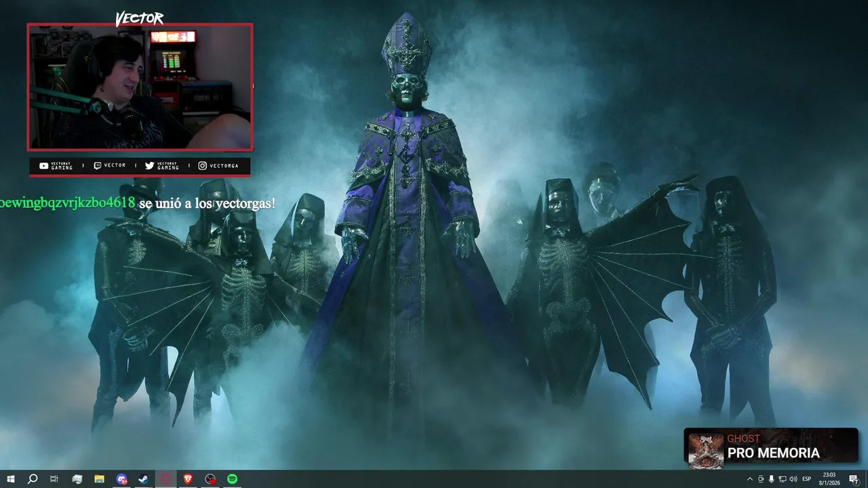Click the Instagram VECTORGA label

pyautogui.click(x=218, y=165)
